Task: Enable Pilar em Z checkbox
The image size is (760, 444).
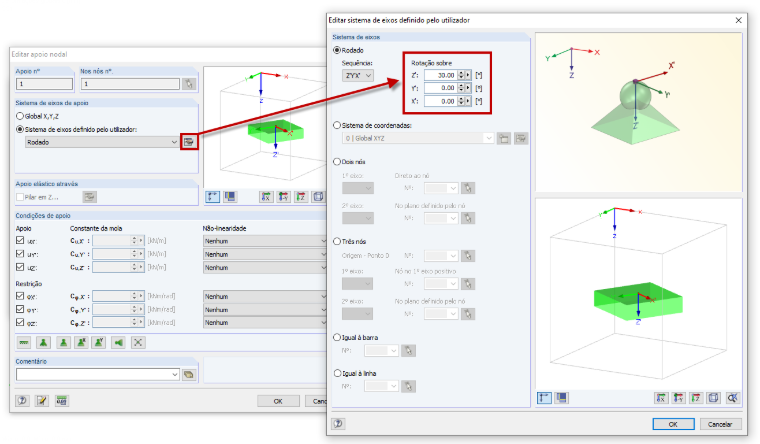Action: (20, 197)
